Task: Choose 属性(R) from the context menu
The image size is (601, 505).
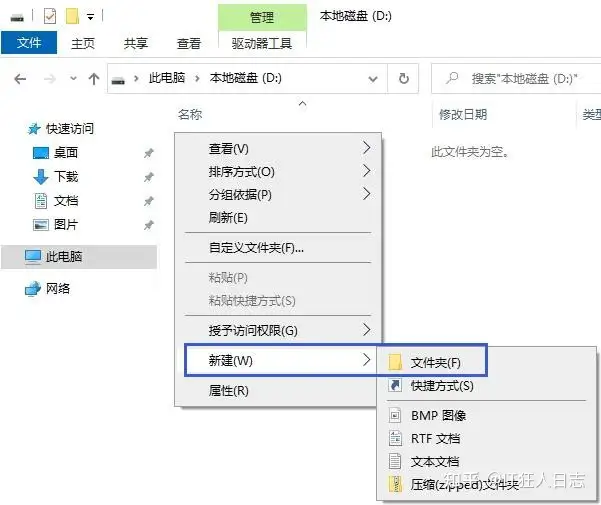Action: point(278,391)
